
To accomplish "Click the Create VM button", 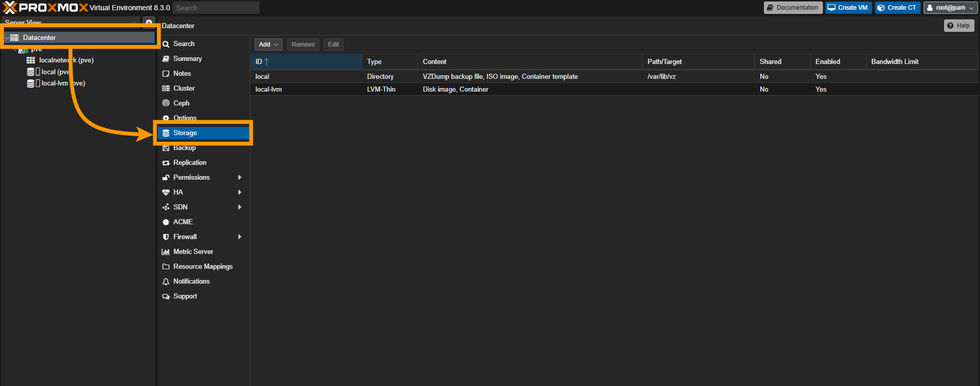I will pos(848,8).
